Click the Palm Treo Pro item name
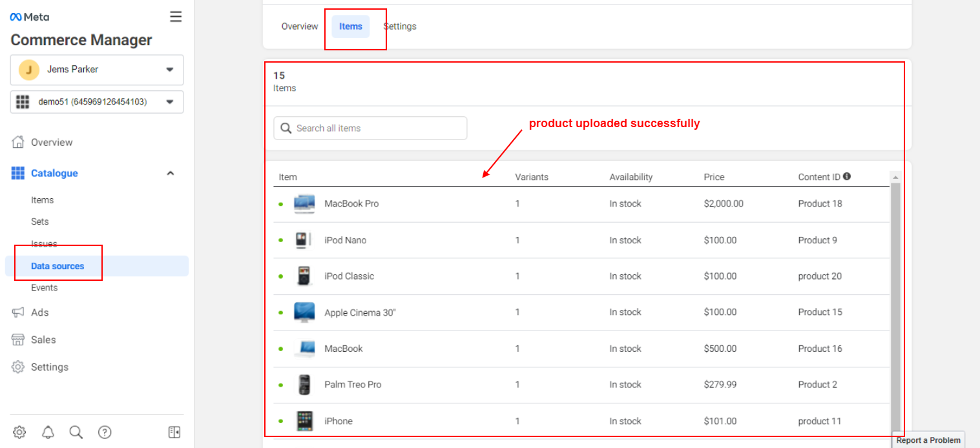 353,385
